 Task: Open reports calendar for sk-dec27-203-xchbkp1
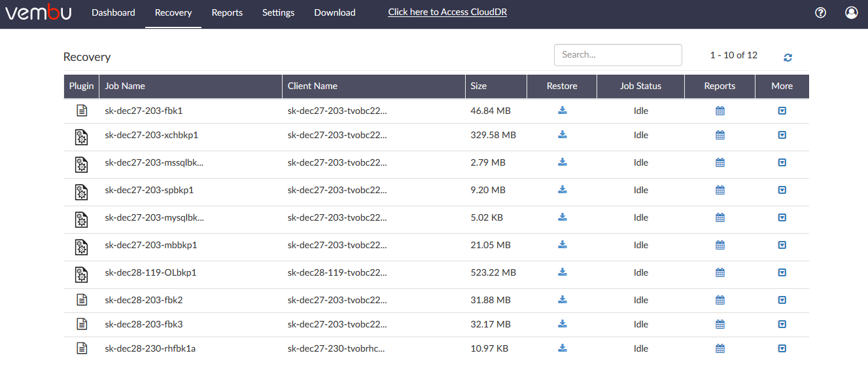pos(720,135)
